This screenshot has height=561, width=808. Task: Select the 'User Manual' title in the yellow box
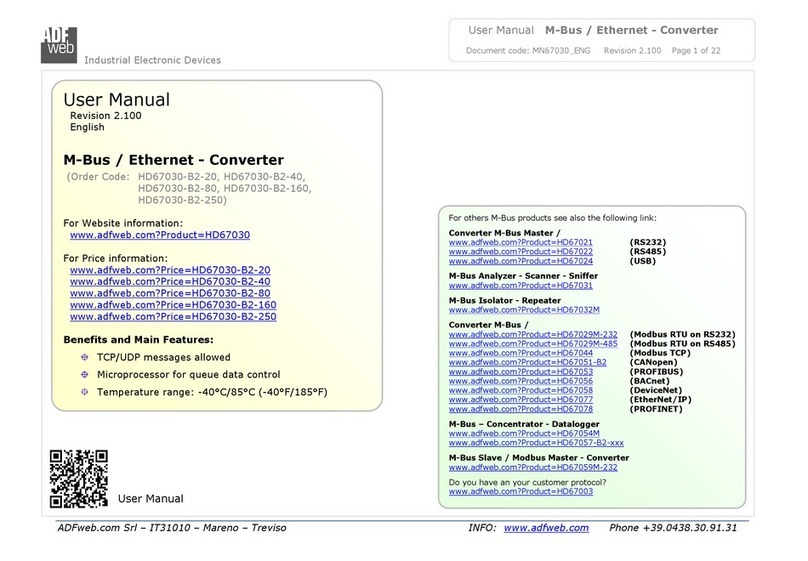[x=116, y=99]
